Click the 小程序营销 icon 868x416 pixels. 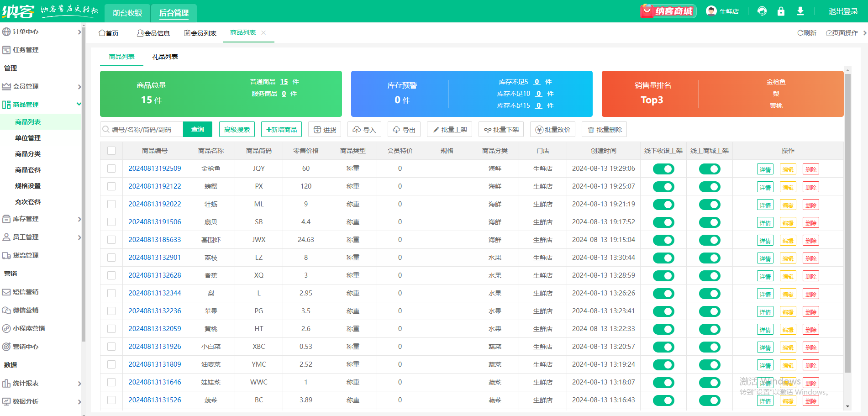coord(6,328)
